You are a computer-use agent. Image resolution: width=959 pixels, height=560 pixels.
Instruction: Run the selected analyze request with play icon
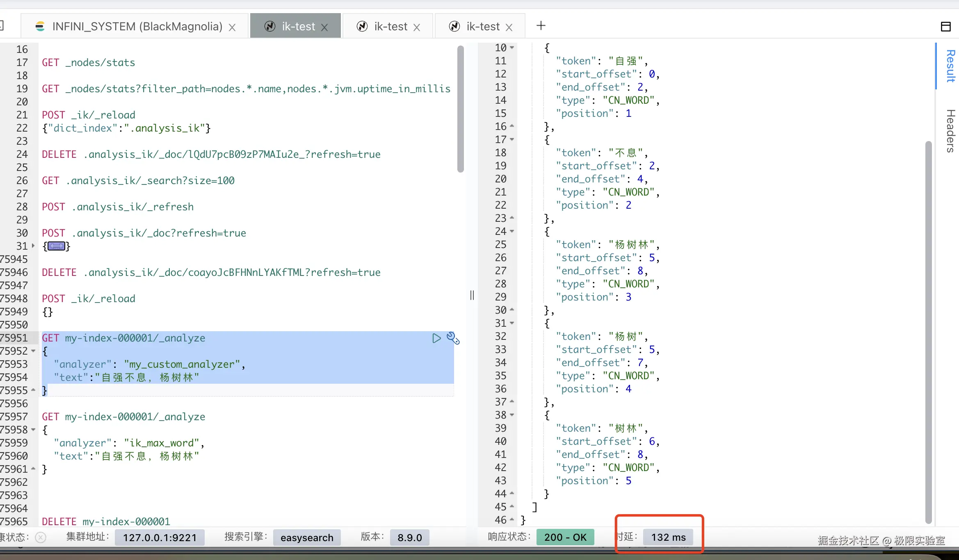click(436, 338)
